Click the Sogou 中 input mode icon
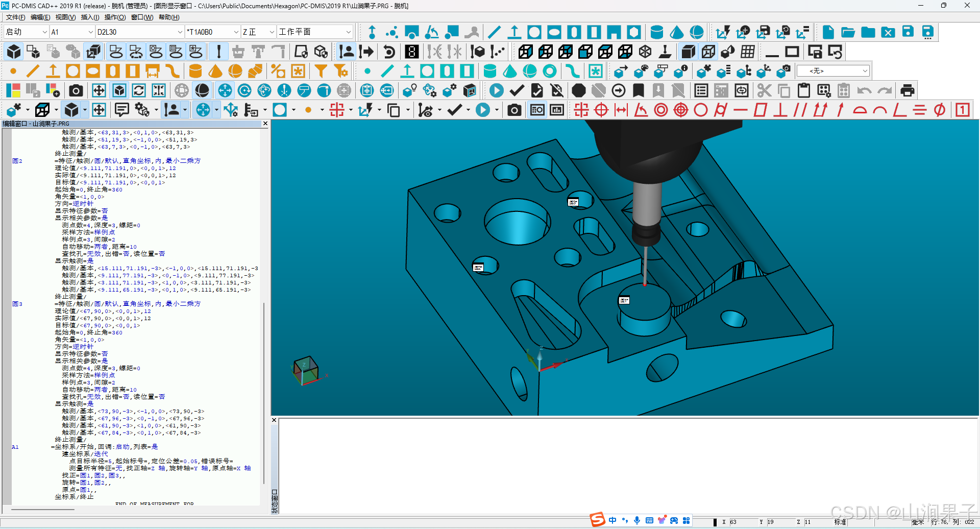Image resolution: width=980 pixels, height=529 pixels. coord(612,520)
